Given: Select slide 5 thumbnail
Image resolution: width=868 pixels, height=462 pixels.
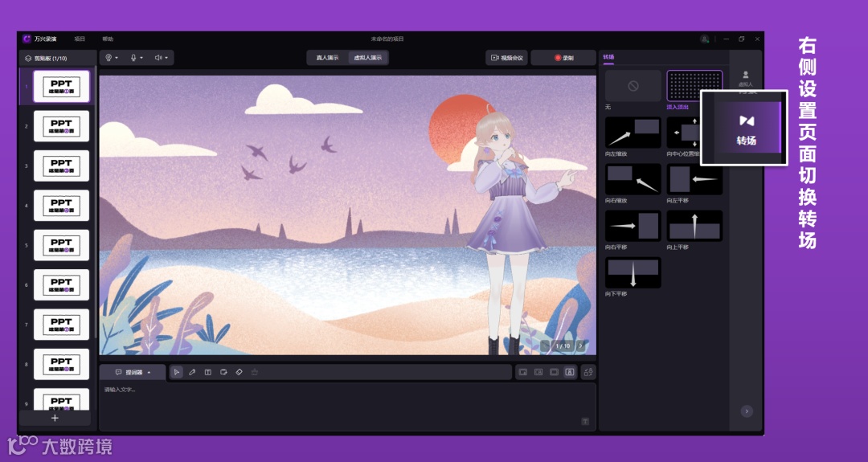Looking at the screenshot, I should pos(61,245).
